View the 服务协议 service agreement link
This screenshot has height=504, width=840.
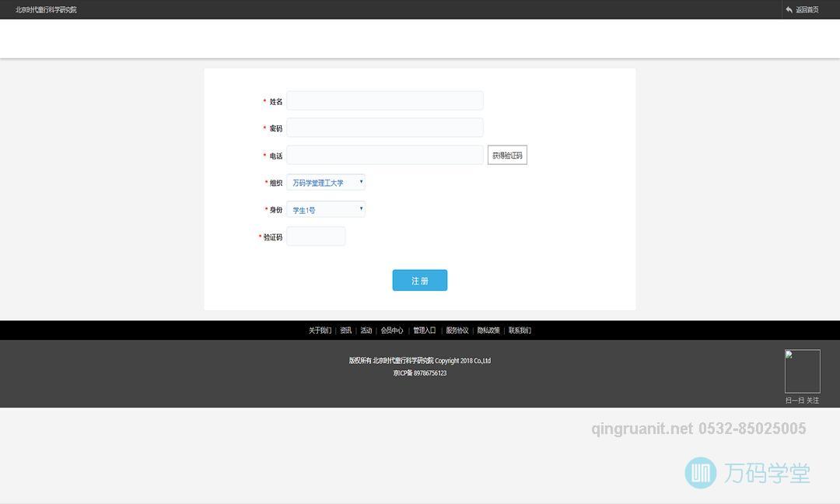point(457,331)
